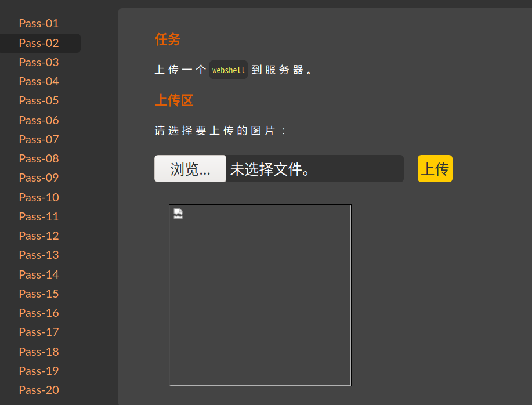
Task: Click the broken image placeholder icon
Action: coord(178,214)
